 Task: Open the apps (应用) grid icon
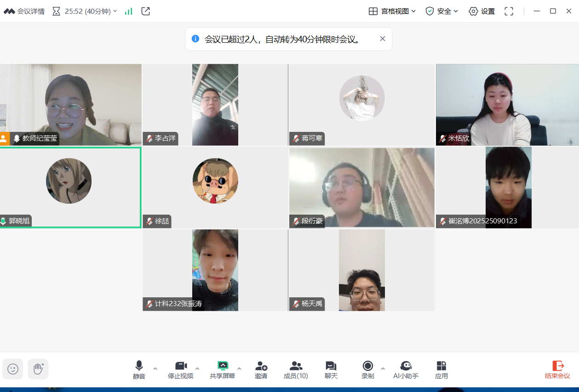tap(441, 369)
